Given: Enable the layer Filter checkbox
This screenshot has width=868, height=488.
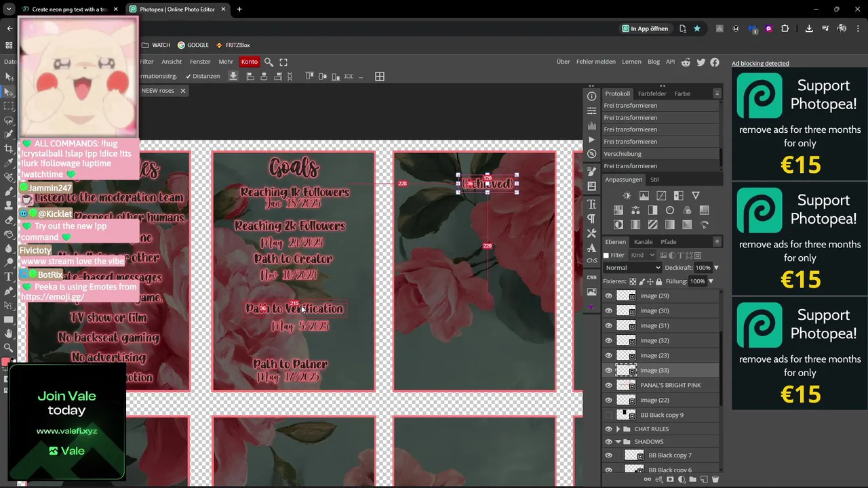Looking at the screenshot, I should [607, 256].
